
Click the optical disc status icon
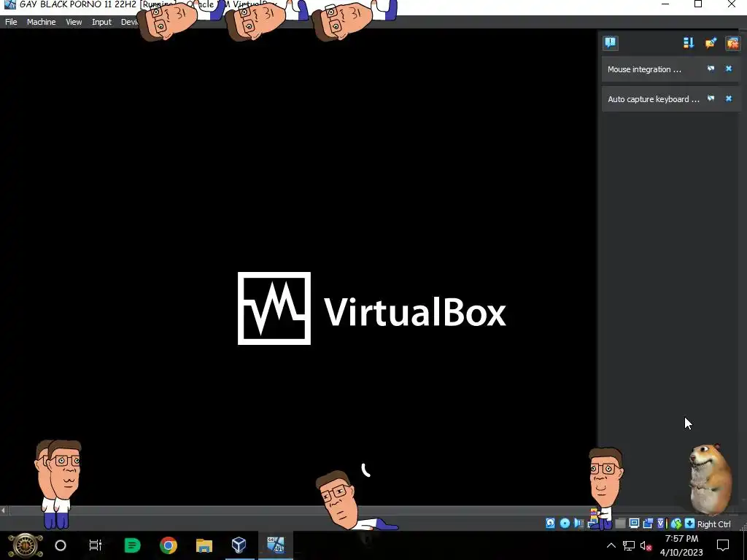point(565,524)
